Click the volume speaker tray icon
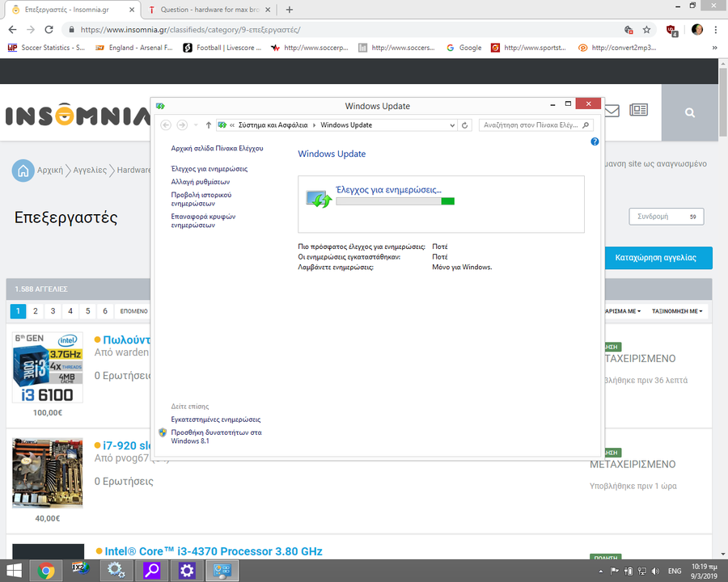The width and height of the screenshot is (728, 582). (655, 571)
